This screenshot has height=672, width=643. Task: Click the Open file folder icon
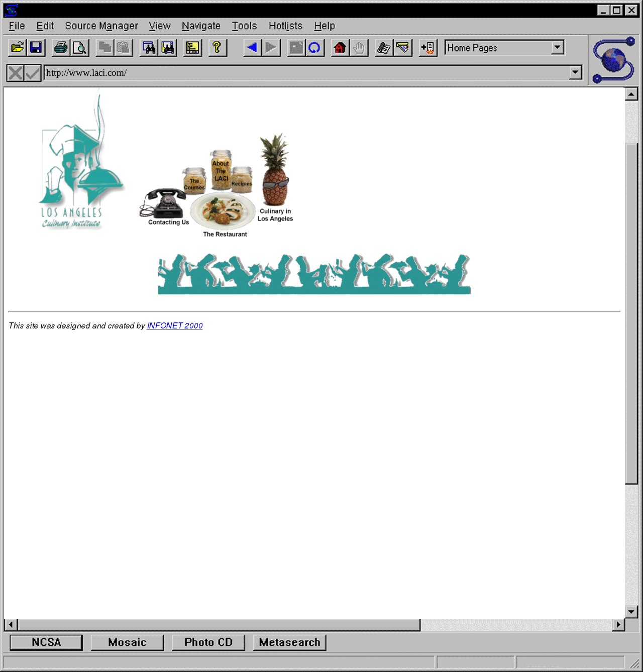coord(17,48)
